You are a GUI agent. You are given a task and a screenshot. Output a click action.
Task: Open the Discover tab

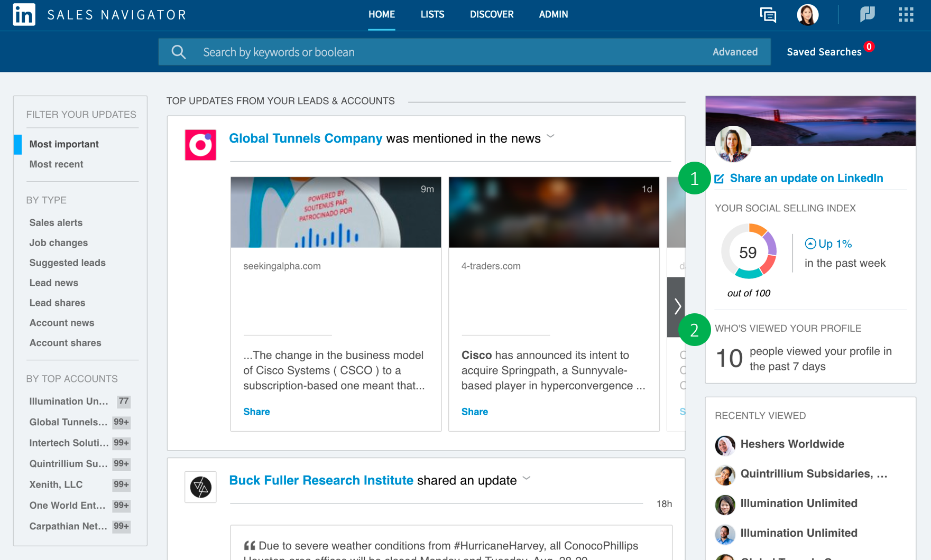tap(492, 14)
